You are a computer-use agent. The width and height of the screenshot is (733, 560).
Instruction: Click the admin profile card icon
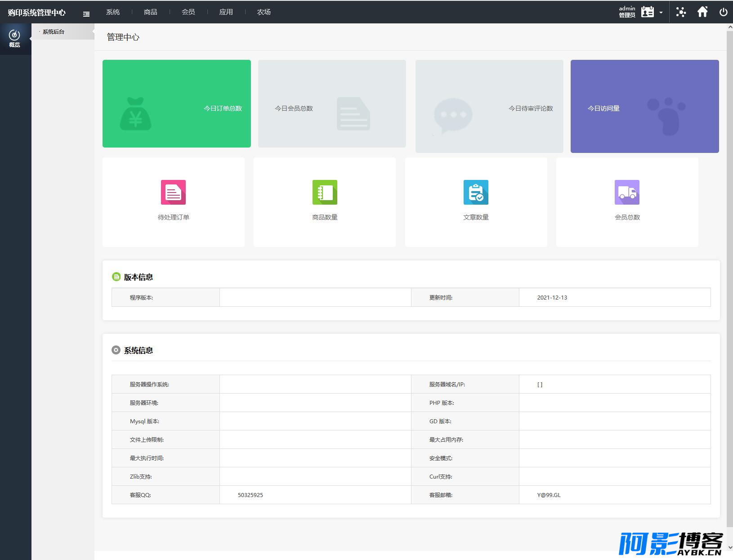tap(648, 12)
